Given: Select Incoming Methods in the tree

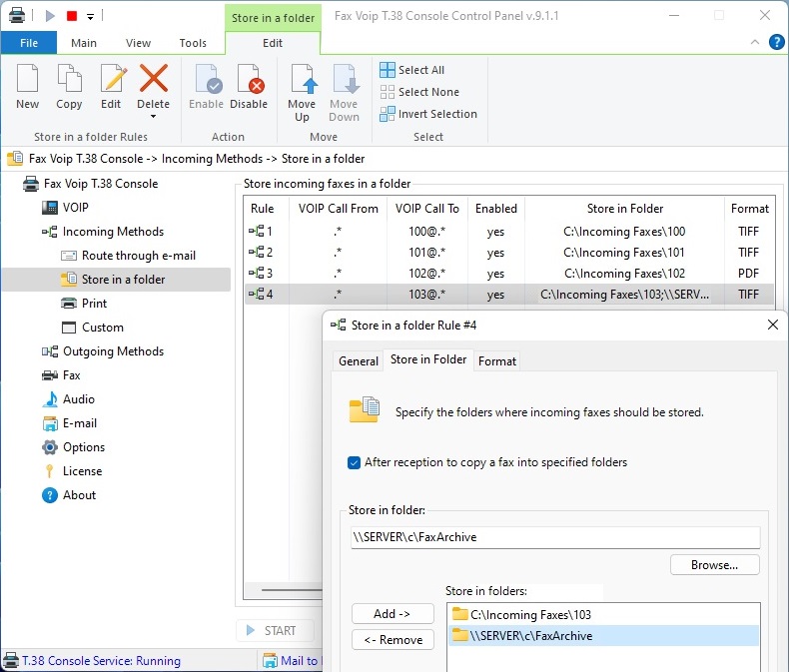Looking at the screenshot, I should [103, 232].
